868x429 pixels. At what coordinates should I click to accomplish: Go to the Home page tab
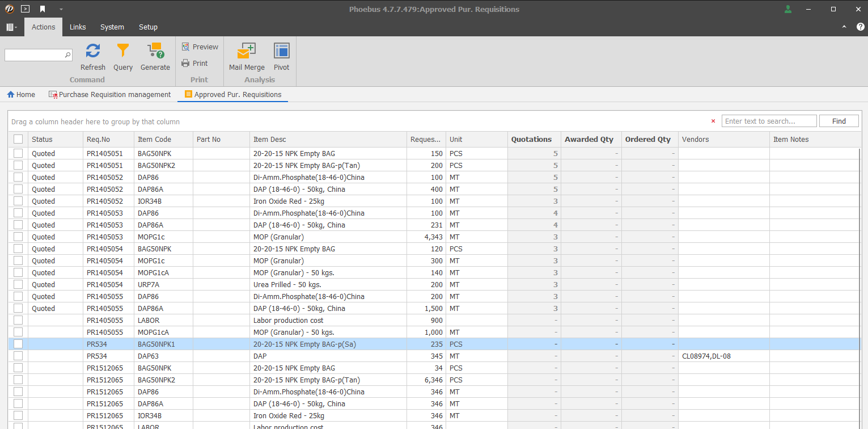[x=21, y=95]
